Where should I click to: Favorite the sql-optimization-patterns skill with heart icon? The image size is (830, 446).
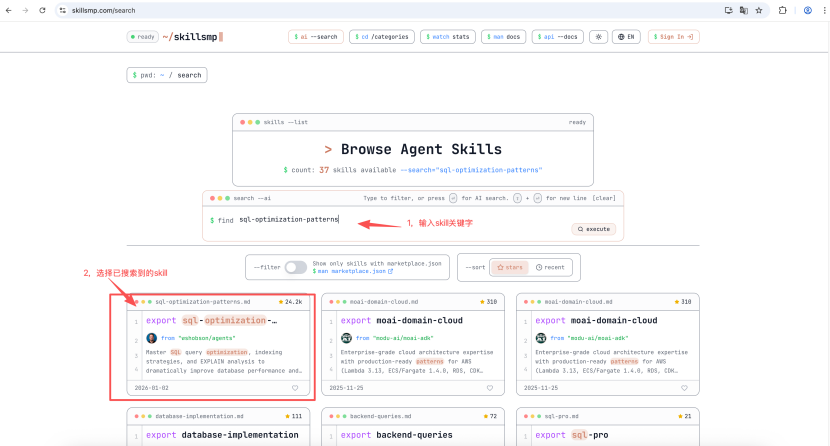click(295, 387)
